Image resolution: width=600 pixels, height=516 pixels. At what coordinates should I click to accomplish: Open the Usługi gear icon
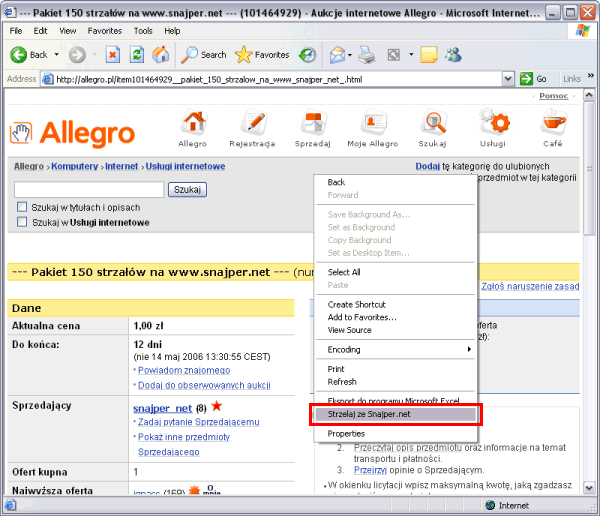(x=495, y=121)
